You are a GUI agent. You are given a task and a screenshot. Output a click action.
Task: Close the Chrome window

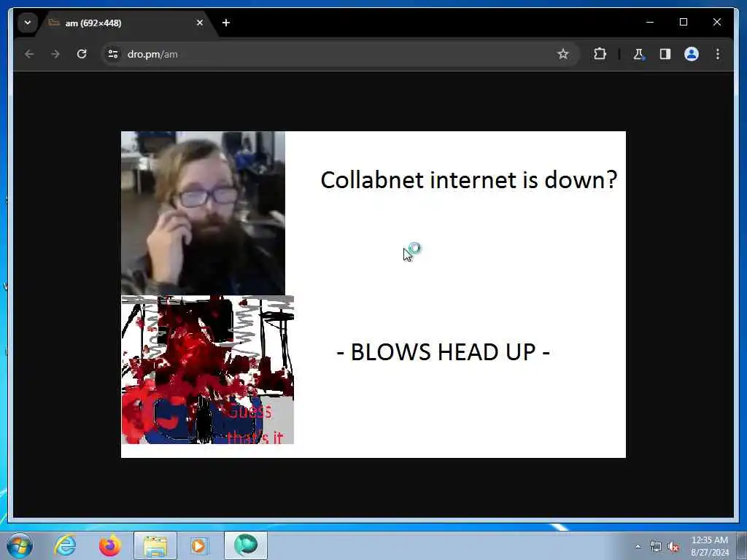coord(716,22)
